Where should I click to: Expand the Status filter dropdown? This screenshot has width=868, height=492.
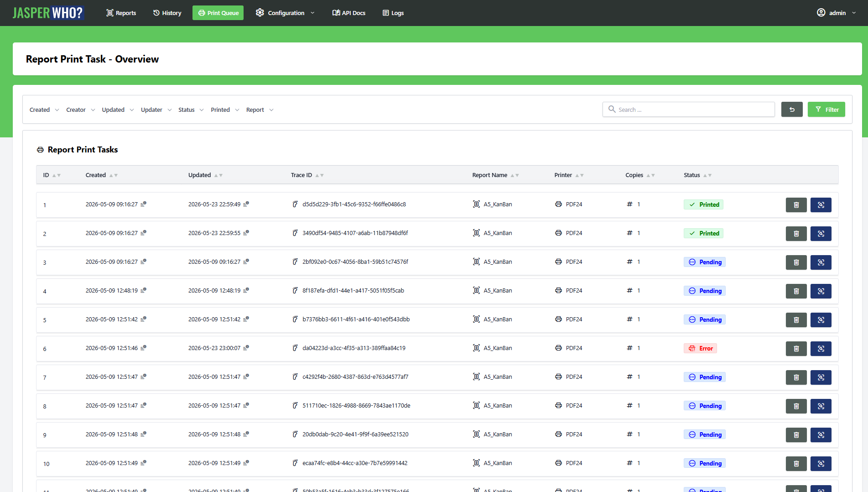pos(191,110)
